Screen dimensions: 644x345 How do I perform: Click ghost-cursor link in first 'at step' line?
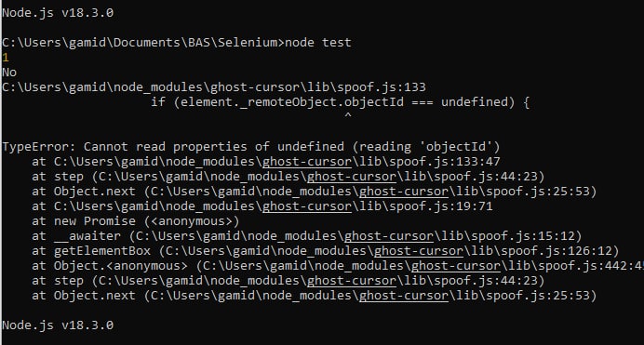[x=352, y=177]
